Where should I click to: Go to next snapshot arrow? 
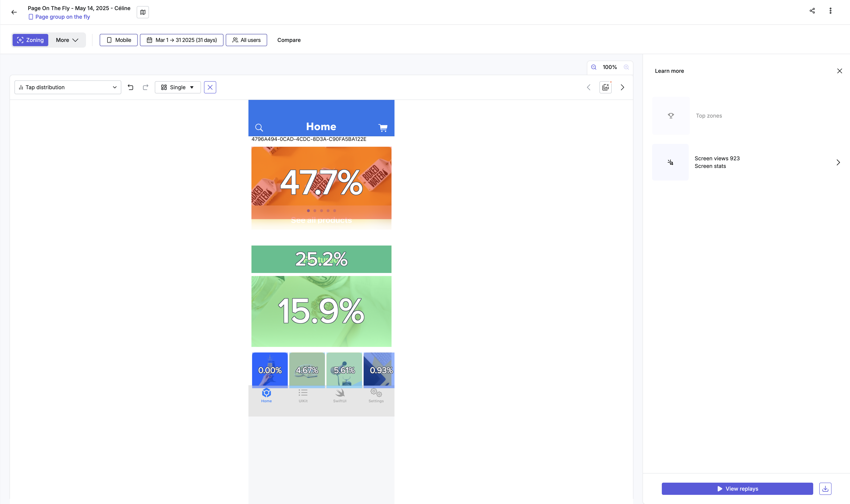point(622,87)
